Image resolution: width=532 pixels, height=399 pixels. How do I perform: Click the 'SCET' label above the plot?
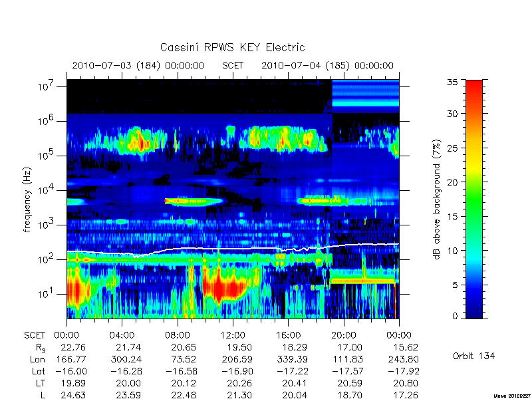coord(233,65)
